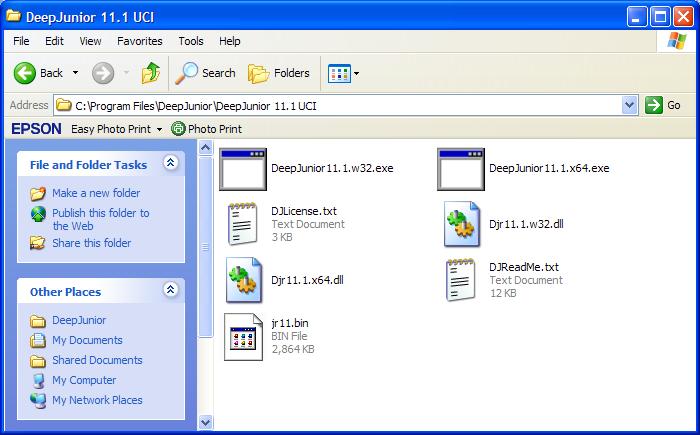Select the Djr11.1.w32.dll file icon
700x435 pixels.
point(463,224)
